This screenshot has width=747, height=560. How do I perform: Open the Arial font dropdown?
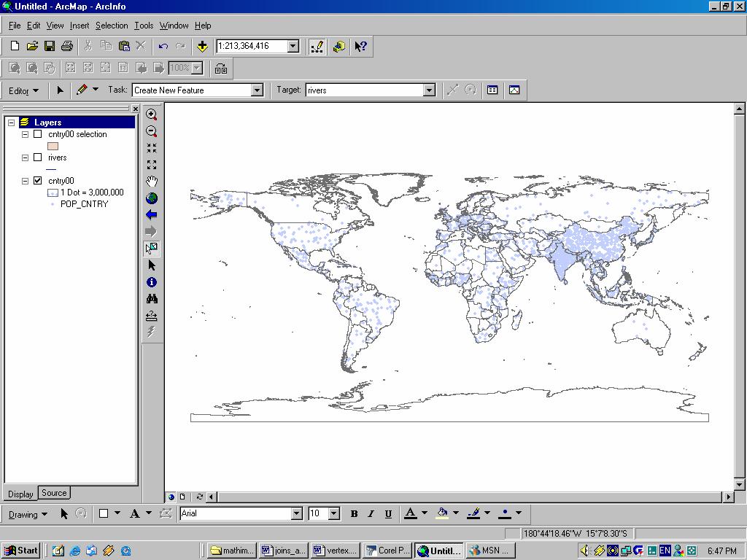coord(296,513)
